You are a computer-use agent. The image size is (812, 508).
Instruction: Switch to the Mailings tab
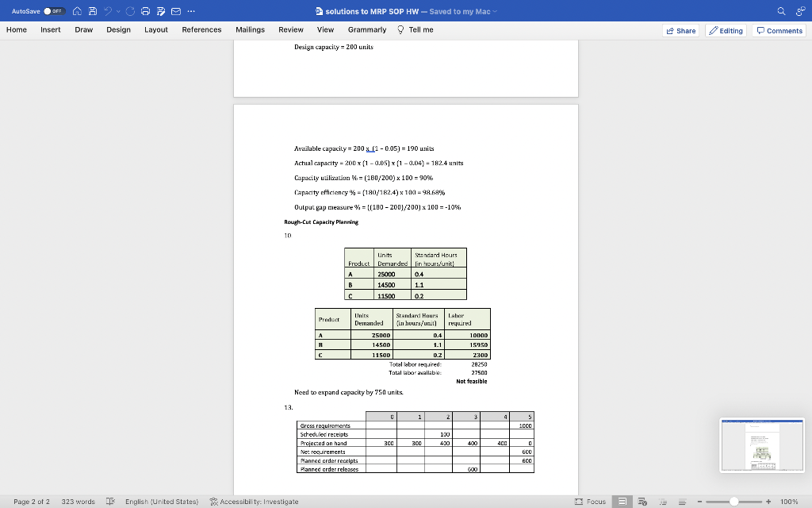pos(250,29)
